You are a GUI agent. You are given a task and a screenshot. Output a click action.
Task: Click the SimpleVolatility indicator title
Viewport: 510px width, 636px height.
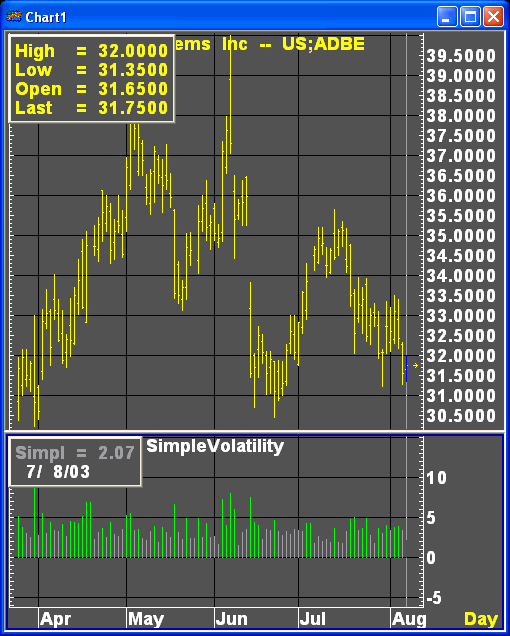coord(215,447)
